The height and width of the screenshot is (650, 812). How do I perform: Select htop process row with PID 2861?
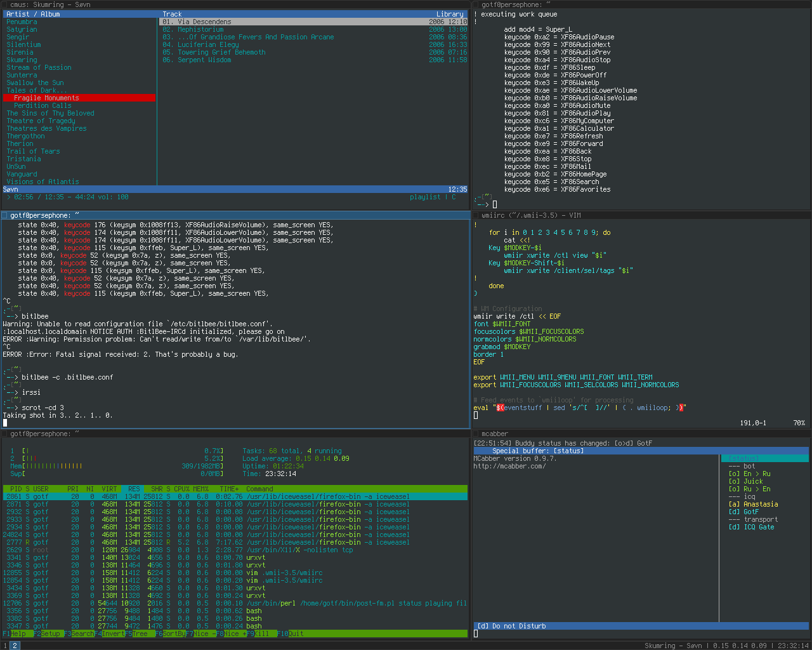235,496
